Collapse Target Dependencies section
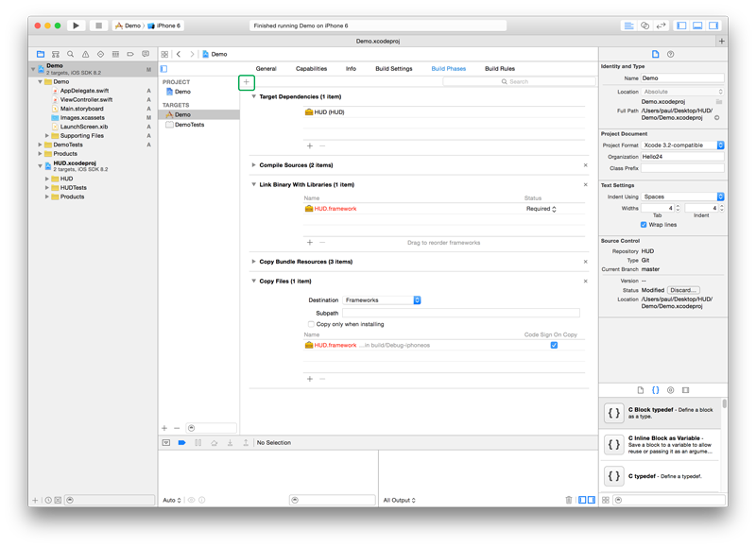756x547 pixels. (x=253, y=96)
